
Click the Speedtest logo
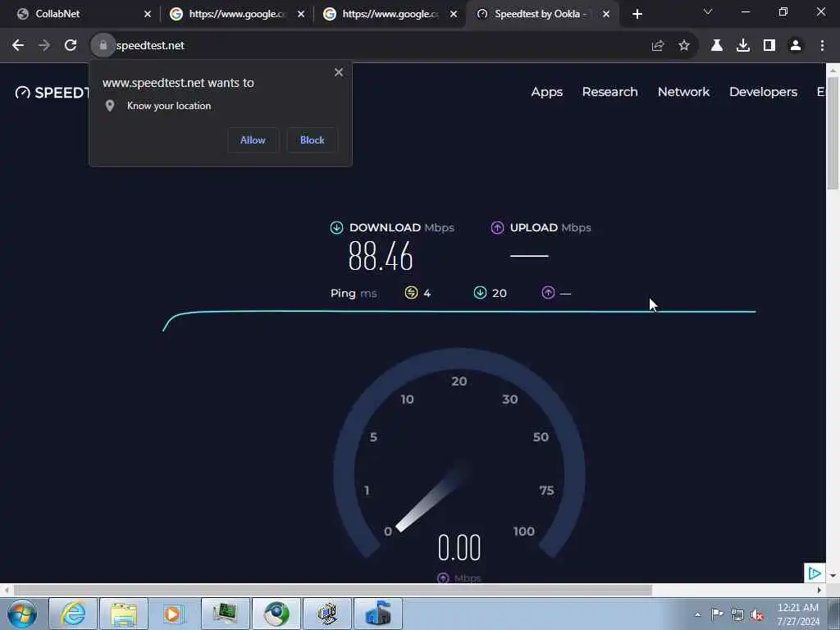click(52, 93)
